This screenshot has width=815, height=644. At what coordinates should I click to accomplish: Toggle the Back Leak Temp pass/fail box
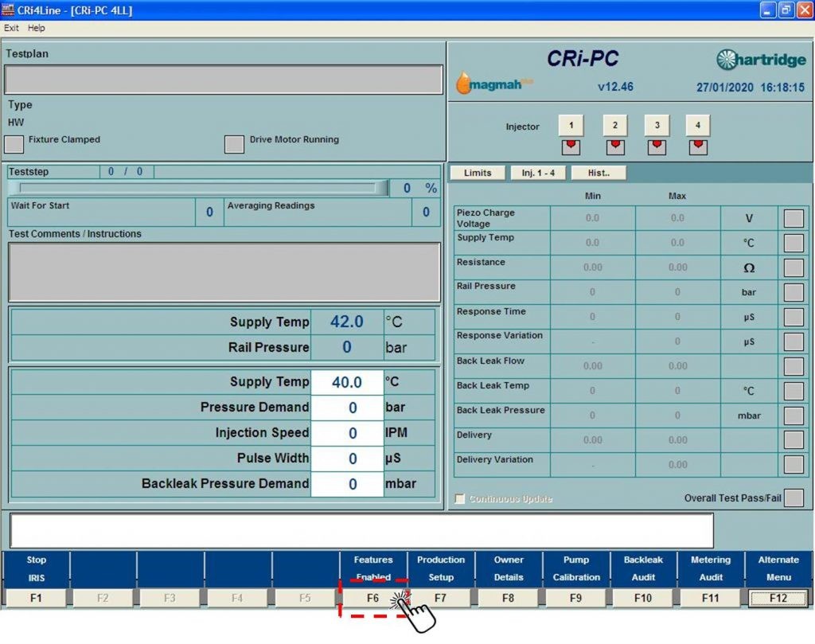tap(794, 391)
